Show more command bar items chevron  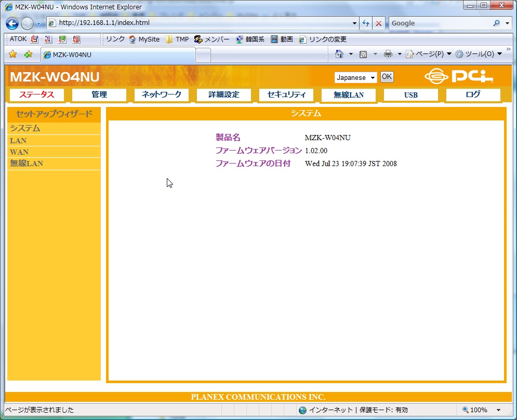[x=508, y=49]
